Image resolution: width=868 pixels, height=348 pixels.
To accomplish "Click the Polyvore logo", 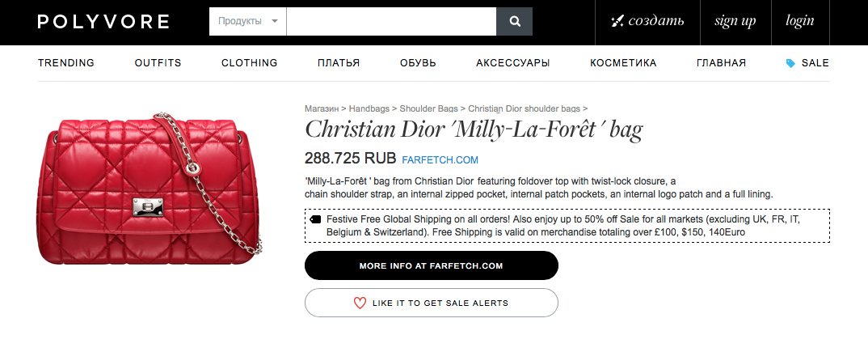I will [103, 22].
